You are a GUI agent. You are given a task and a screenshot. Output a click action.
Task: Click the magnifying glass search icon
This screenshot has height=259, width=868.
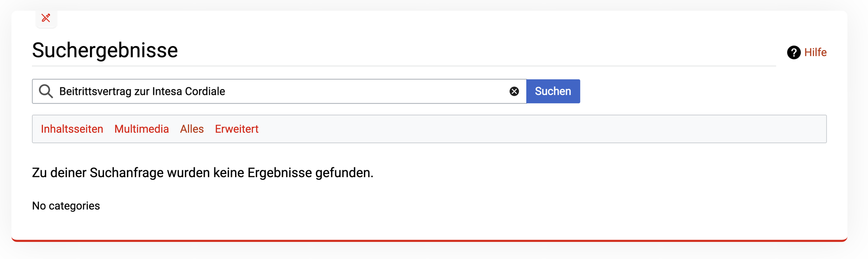pyautogui.click(x=46, y=91)
